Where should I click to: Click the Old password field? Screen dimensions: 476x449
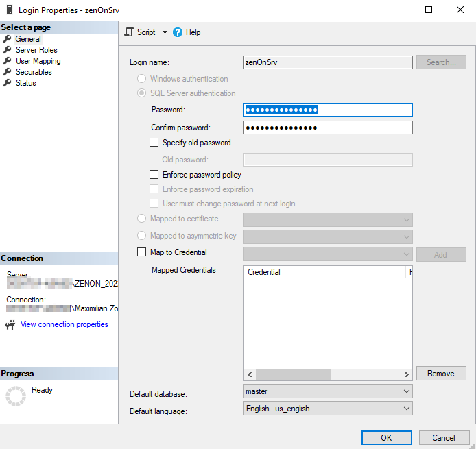click(x=328, y=160)
